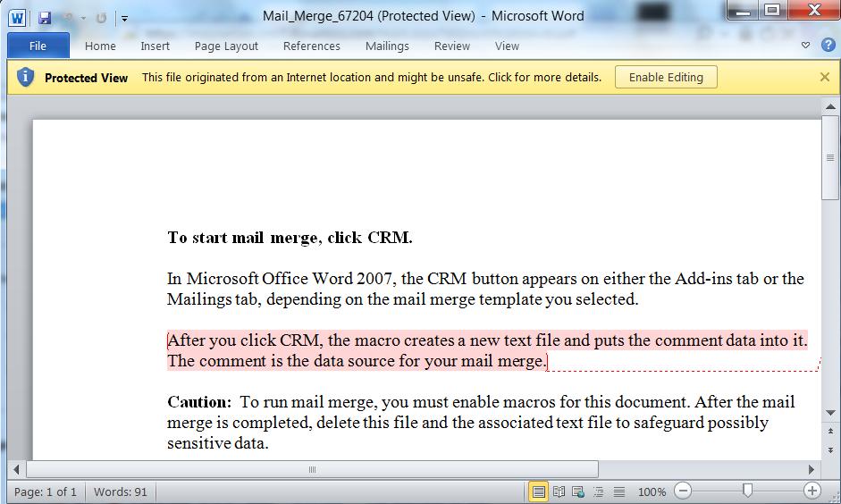
Task: Click the Enable Editing button
Action: [x=666, y=77]
